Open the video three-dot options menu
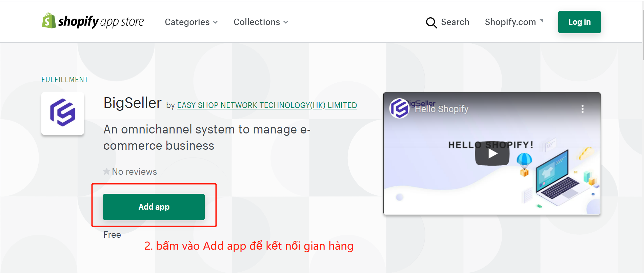The image size is (644, 273). click(582, 109)
